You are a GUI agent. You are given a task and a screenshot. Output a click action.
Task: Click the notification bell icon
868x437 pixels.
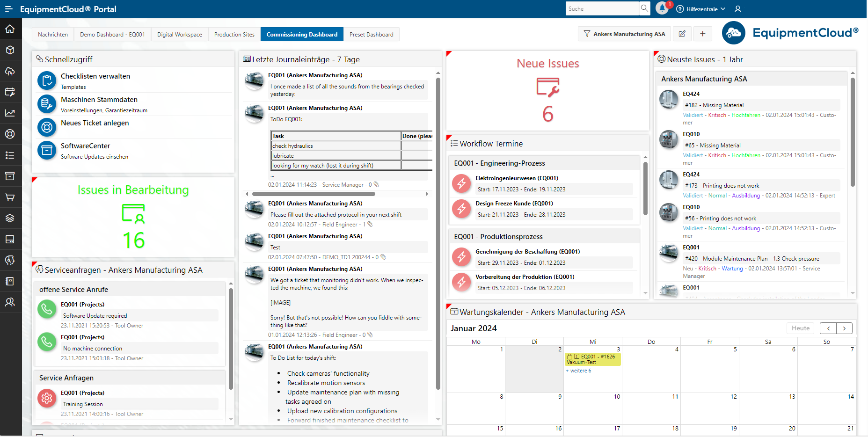[x=662, y=8]
